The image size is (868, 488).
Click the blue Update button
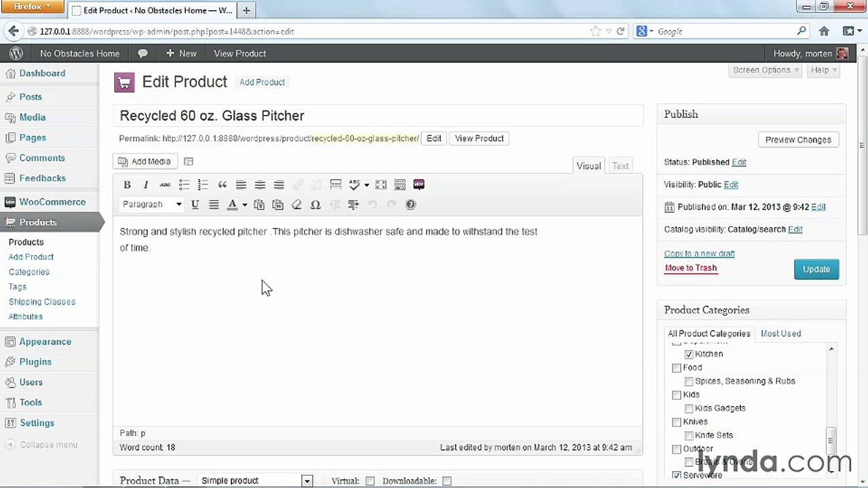tap(816, 269)
